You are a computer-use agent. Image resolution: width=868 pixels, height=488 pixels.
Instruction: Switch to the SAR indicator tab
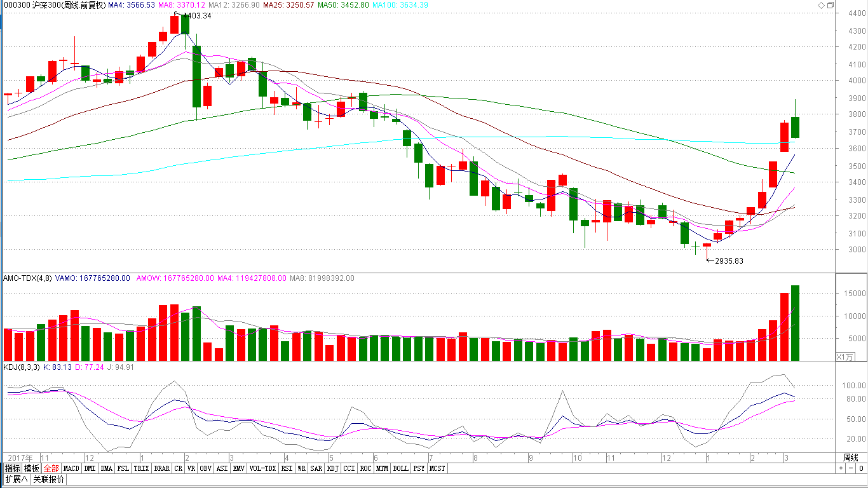(x=316, y=468)
